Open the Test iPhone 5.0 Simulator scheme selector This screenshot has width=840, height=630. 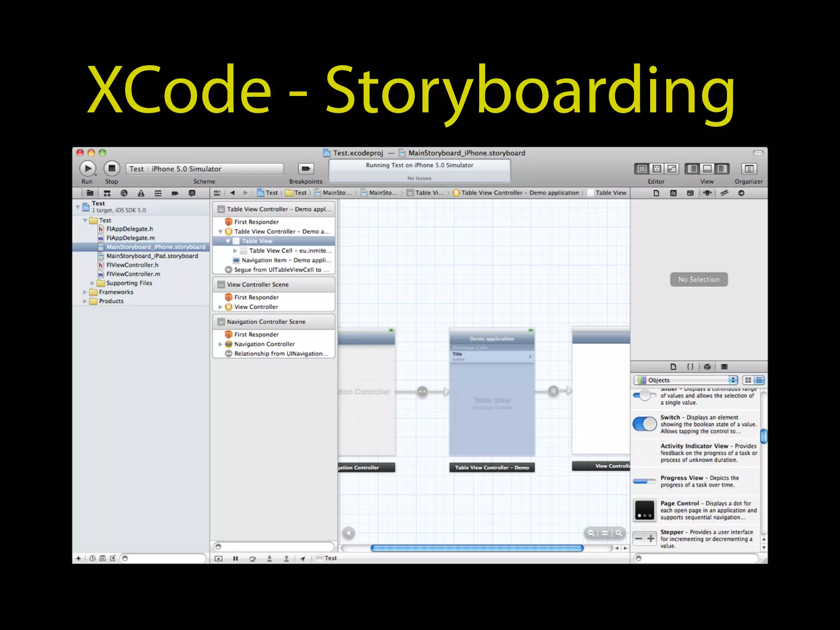pos(205,169)
